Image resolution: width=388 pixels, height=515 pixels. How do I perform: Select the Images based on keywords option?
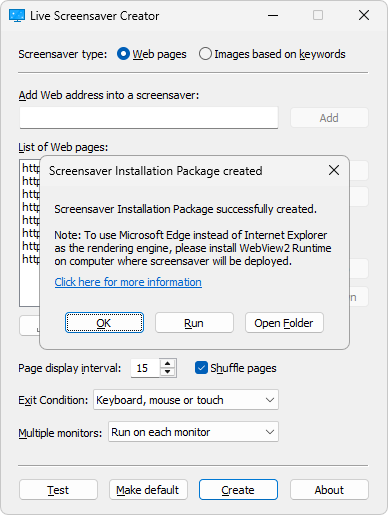205,54
